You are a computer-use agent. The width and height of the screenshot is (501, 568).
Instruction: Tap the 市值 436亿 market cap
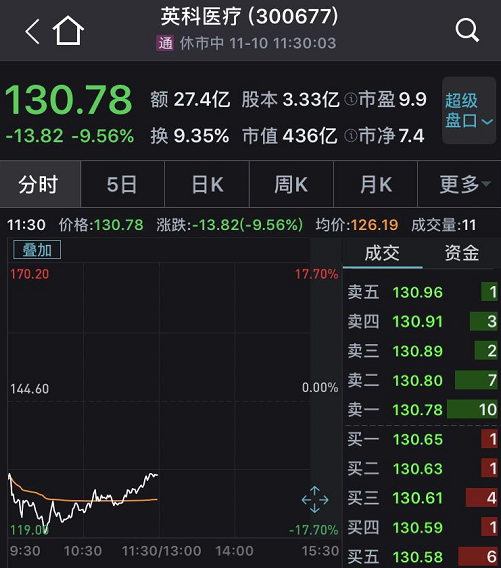(x=289, y=136)
